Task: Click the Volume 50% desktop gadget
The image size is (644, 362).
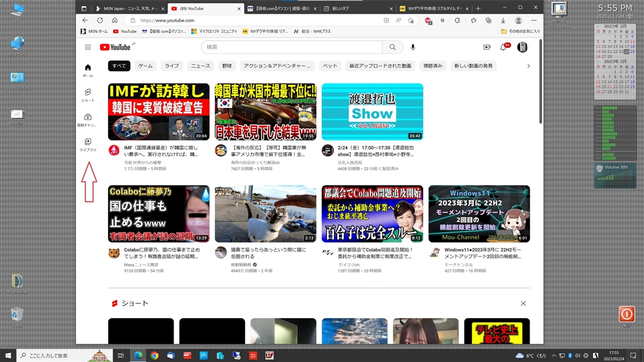Action: 615,175
